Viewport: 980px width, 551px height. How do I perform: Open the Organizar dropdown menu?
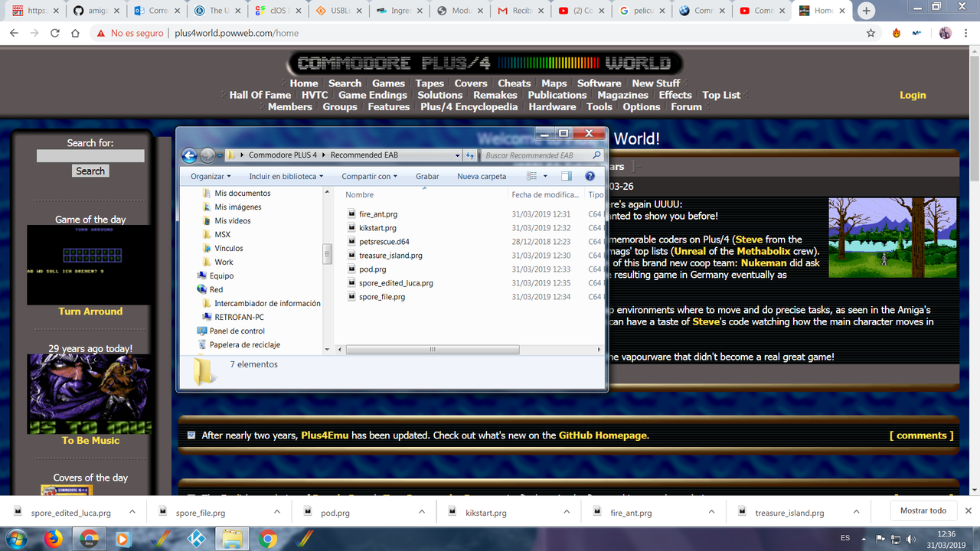pyautogui.click(x=211, y=176)
